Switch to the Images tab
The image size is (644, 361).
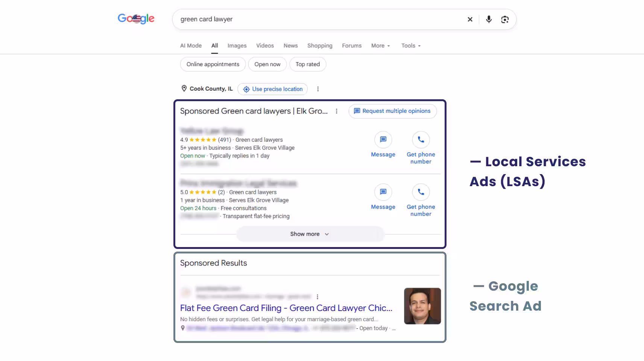(237, 46)
